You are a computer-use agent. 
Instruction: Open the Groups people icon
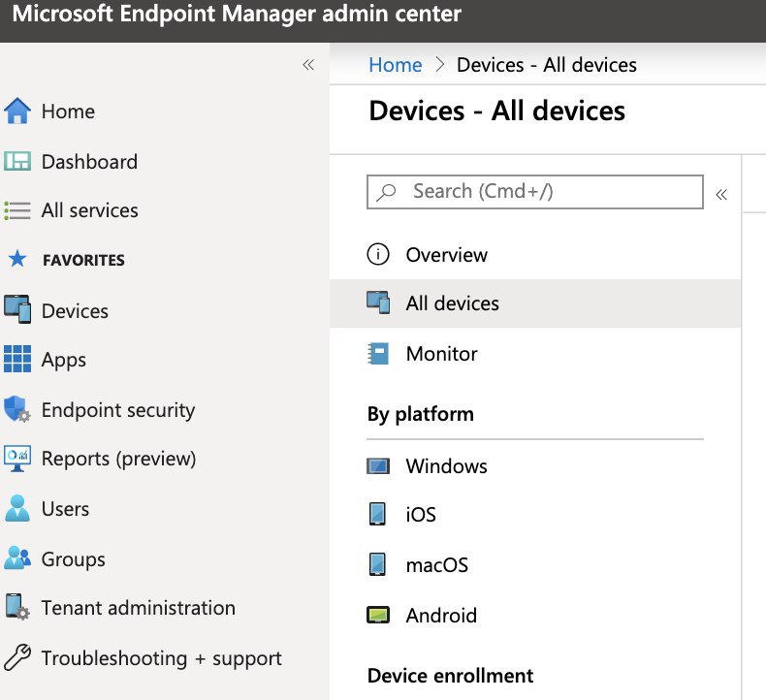[17, 557]
